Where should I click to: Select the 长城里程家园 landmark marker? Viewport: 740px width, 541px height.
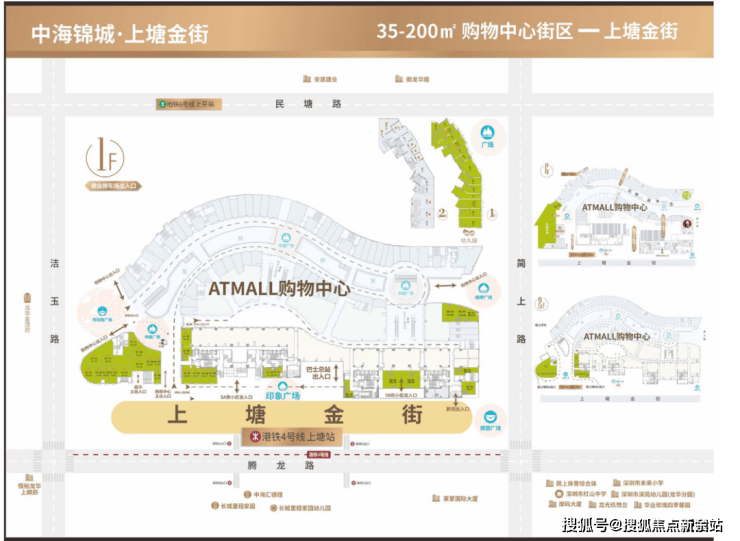(x=233, y=506)
